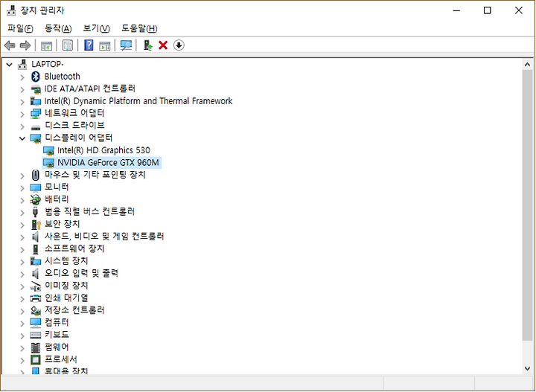Collapse the 디스플레이 어댑터 category

coord(22,138)
